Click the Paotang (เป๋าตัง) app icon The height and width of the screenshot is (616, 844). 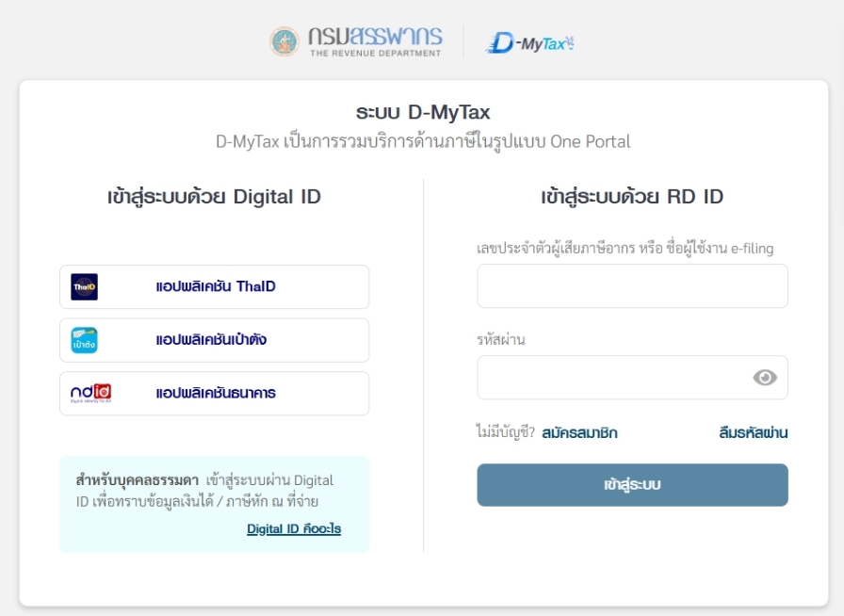pos(85,340)
